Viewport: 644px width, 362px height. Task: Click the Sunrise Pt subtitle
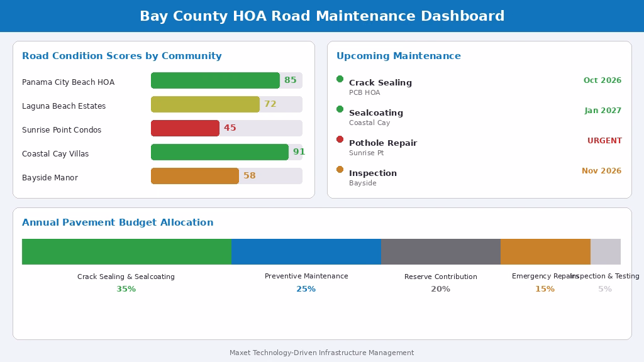coord(367,153)
